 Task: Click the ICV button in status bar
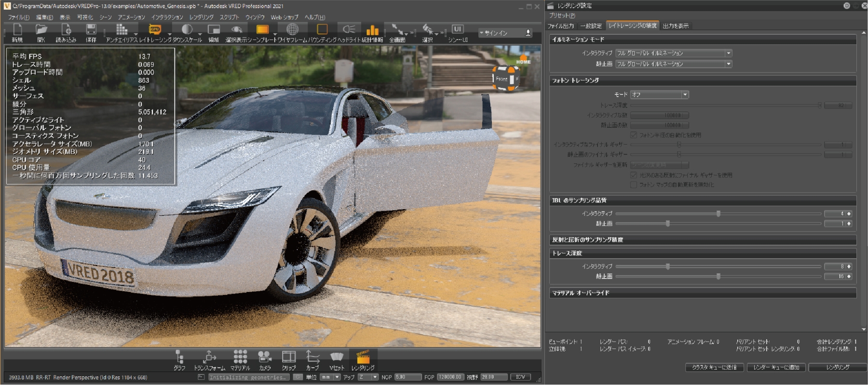[520, 377]
